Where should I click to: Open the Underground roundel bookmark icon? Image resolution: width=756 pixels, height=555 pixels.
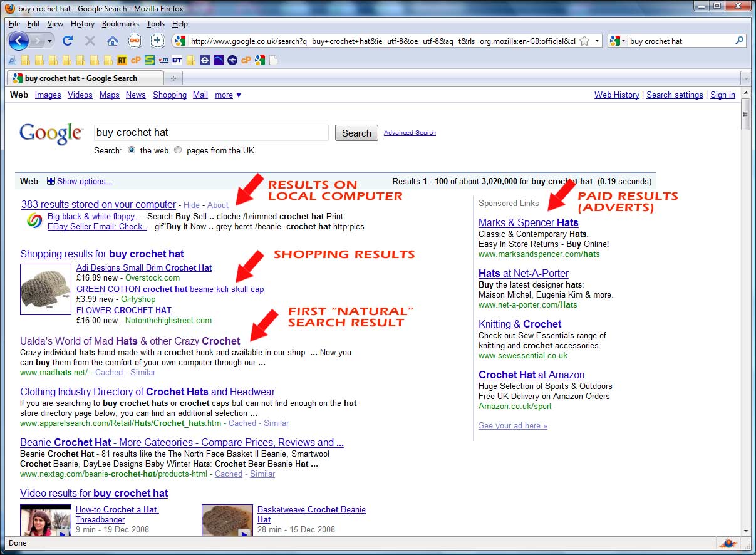pyautogui.click(x=205, y=61)
